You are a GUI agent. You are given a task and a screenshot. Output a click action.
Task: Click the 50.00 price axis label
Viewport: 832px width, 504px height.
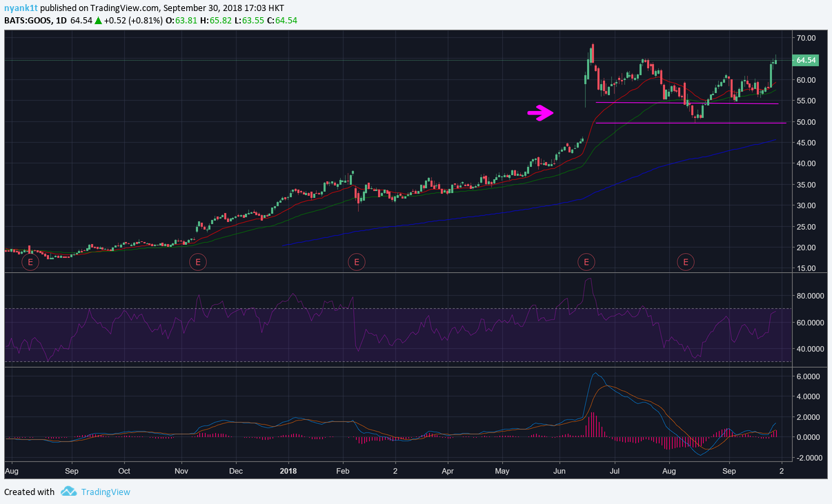click(x=806, y=122)
